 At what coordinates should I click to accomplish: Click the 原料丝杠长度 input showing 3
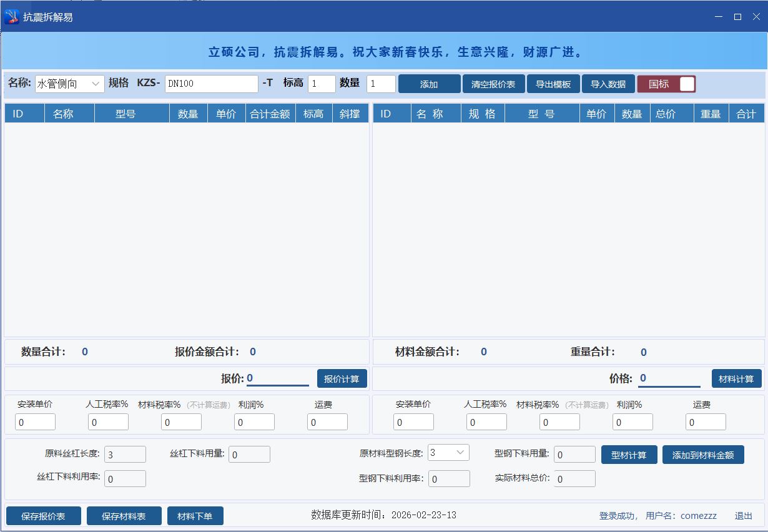[124, 454]
